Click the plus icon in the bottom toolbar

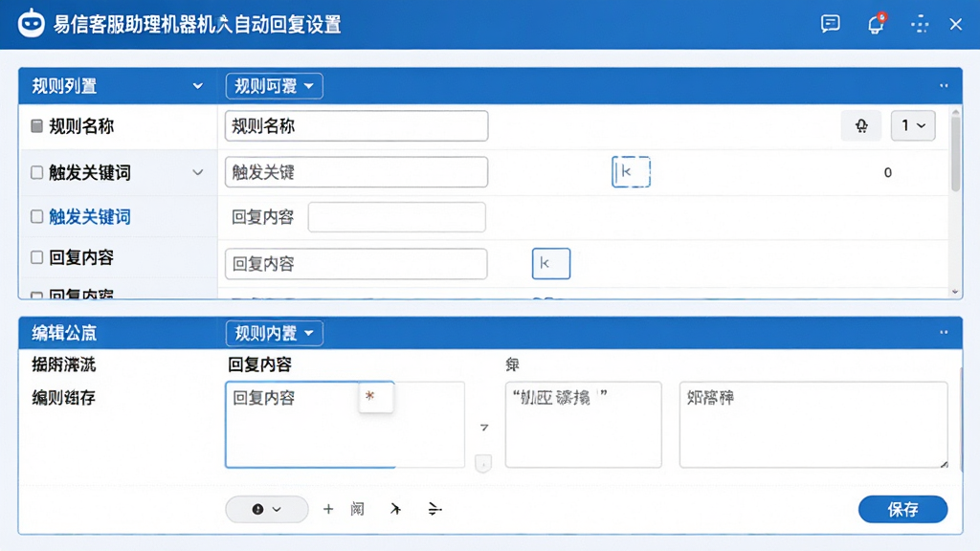click(x=328, y=509)
